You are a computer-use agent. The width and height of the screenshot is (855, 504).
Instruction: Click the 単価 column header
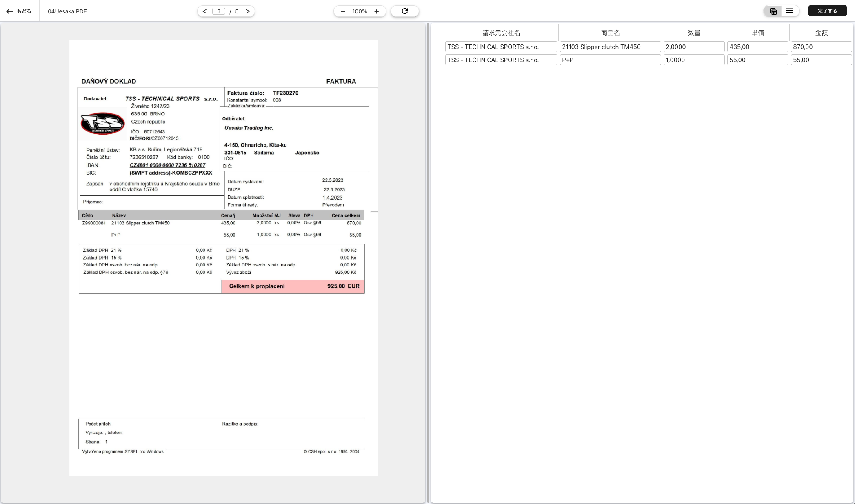coord(757,33)
